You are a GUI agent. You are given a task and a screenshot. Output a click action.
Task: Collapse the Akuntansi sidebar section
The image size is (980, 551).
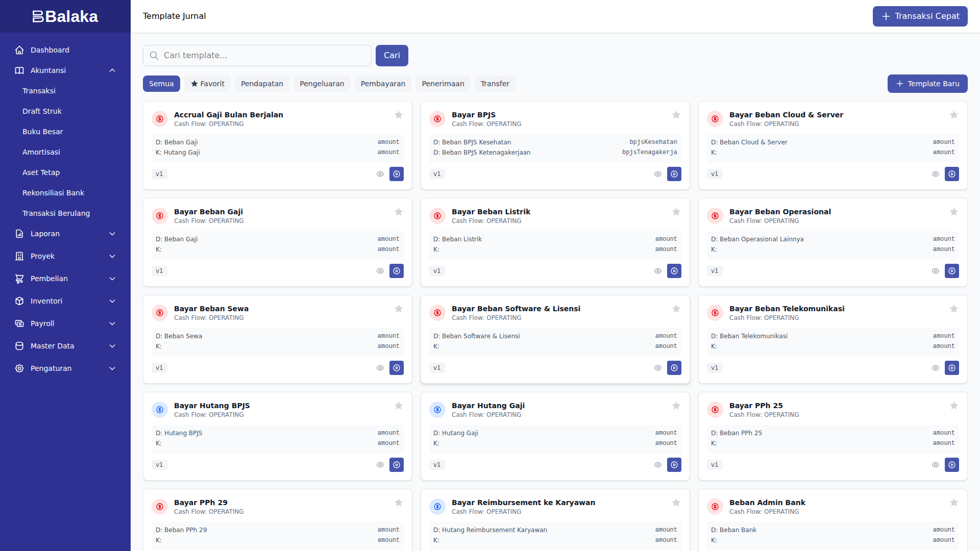(112, 70)
